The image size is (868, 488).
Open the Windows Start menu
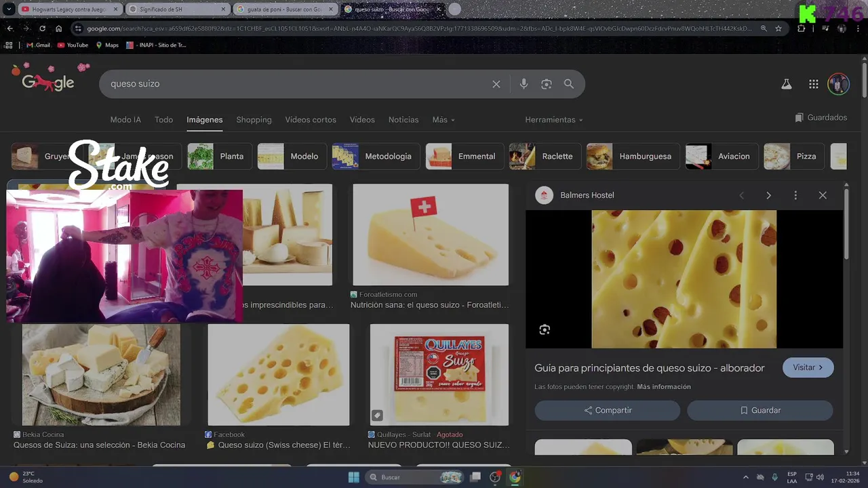[x=354, y=477]
